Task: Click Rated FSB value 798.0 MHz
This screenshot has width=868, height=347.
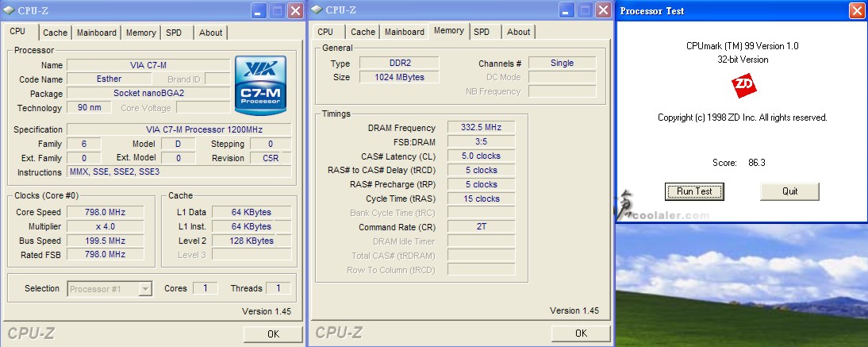Action: point(106,254)
